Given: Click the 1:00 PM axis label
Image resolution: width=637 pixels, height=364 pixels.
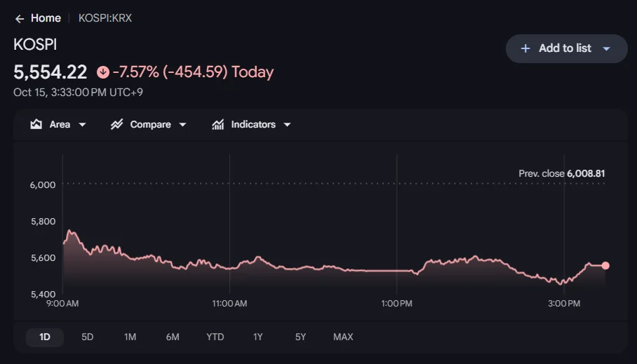Looking at the screenshot, I should pyautogui.click(x=396, y=304).
